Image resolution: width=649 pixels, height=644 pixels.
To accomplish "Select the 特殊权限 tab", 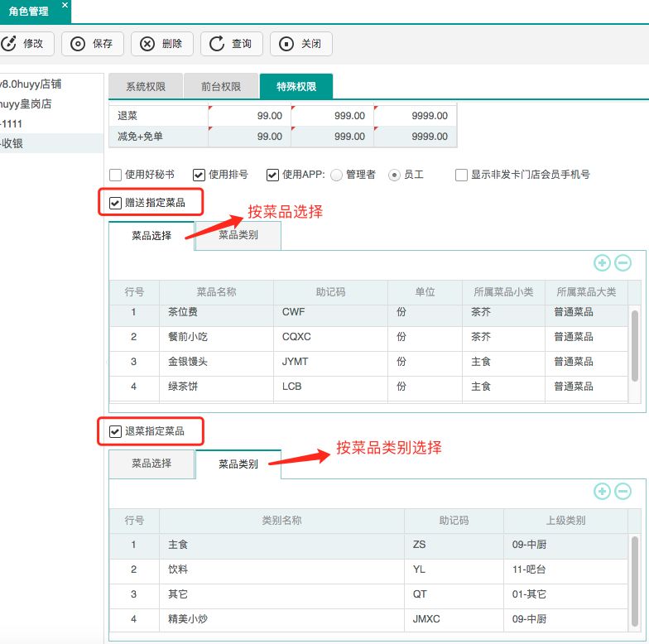I will point(296,86).
